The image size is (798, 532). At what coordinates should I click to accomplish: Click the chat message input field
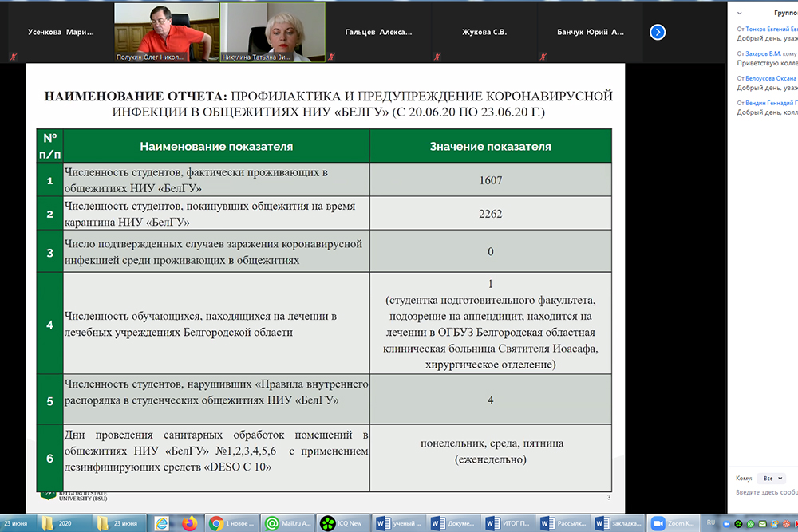coord(766,493)
